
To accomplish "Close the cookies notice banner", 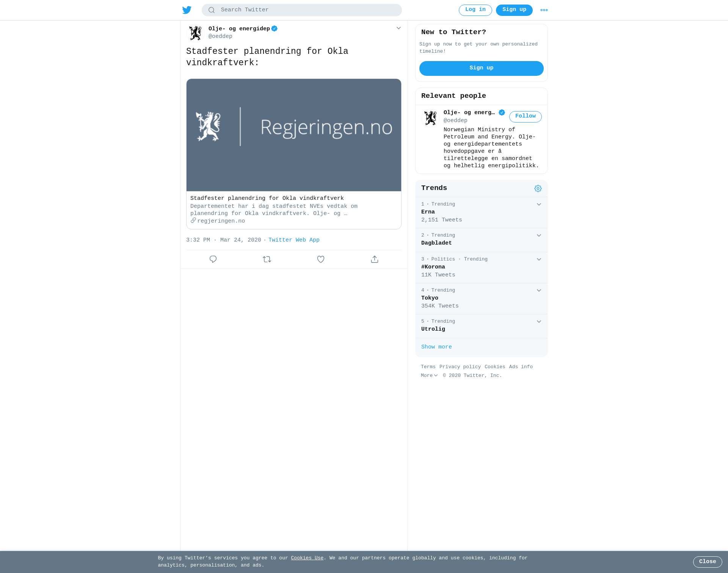I will (x=708, y=562).
